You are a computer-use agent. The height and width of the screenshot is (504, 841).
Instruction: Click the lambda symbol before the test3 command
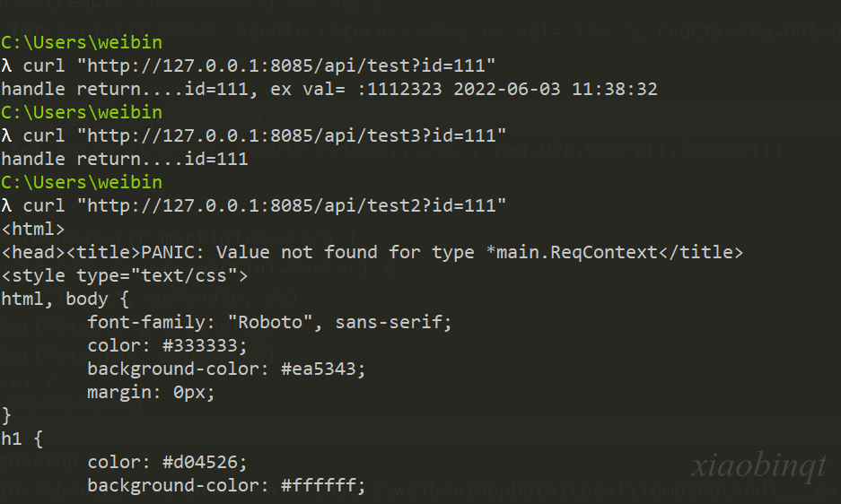pos(6,135)
